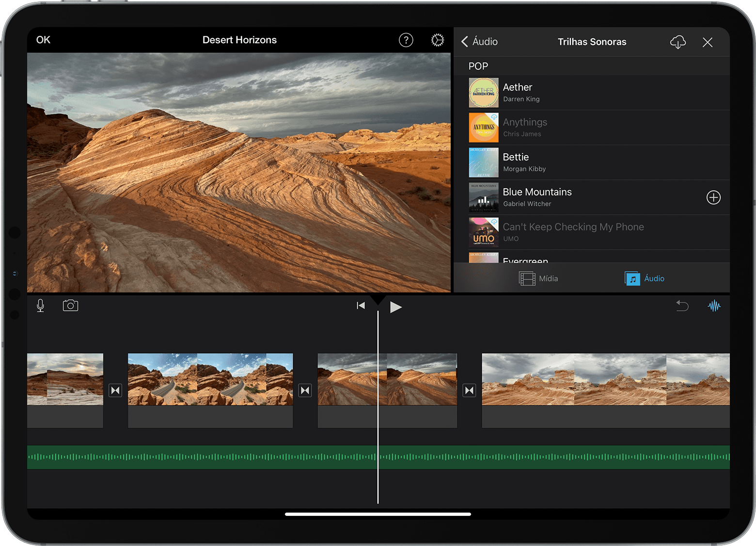The height and width of the screenshot is (546, 756).
Task: Add Blue Mountains using the plus icon
Action: coord(713,197)
